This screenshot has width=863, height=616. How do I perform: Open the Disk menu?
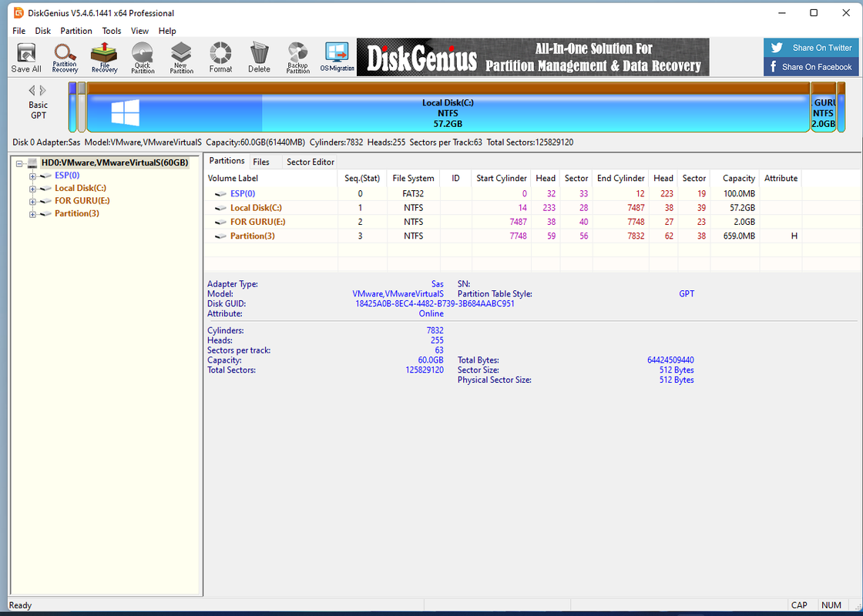coord(43,31)
